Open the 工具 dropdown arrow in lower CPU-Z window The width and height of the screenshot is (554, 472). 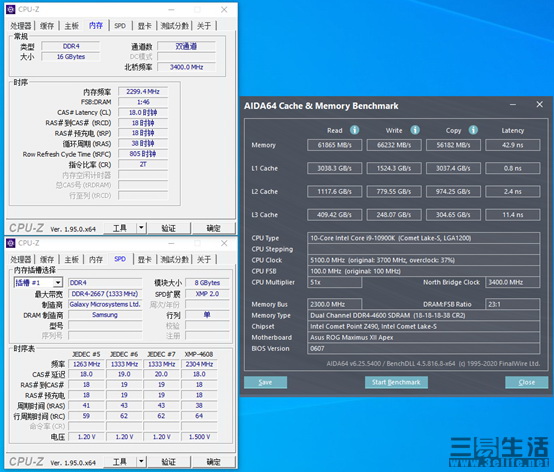tap(141, 461)
